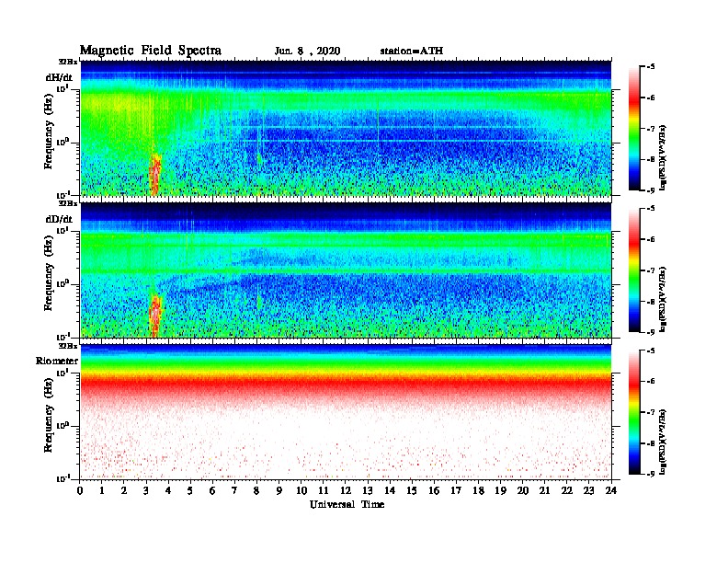The image size is (728, 563).
Task: Click the hour "3" tick label on time axis
Action: (146, 490)
